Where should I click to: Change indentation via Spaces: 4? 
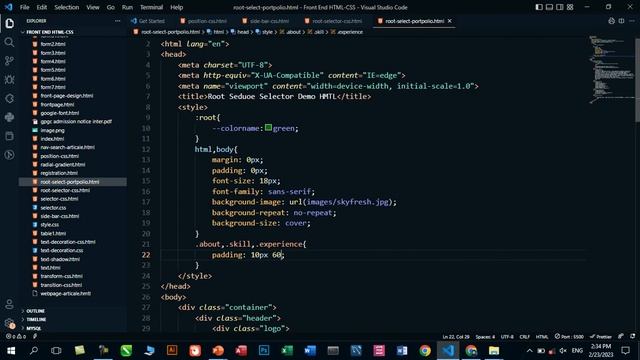click(485, 337)
